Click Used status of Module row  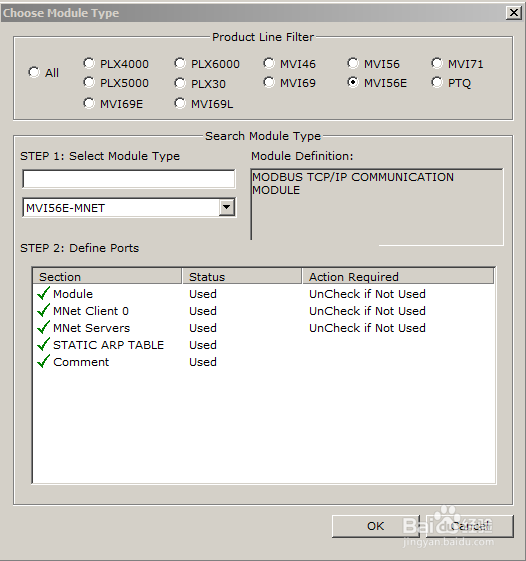203,294
